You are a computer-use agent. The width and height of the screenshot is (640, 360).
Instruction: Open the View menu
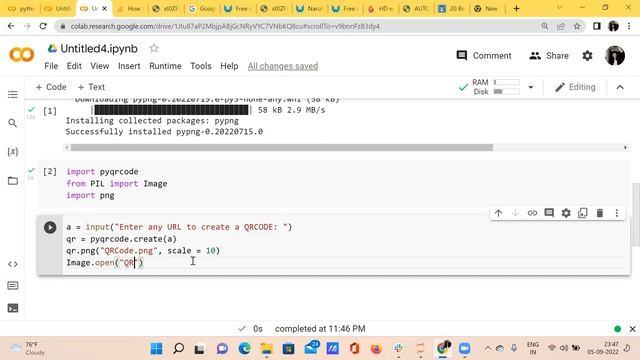(100, 66)
